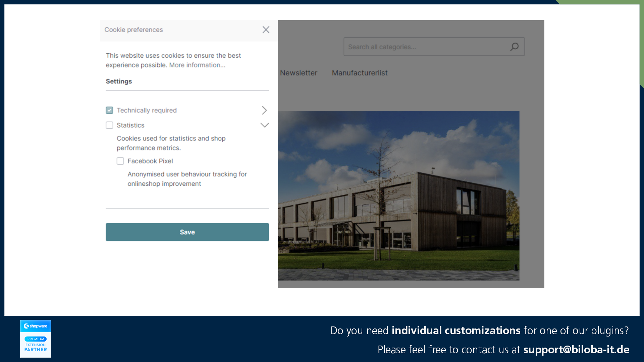The image size is (644, 362).
Task: Click the right chevron next to Technically required
Action: 264,110
